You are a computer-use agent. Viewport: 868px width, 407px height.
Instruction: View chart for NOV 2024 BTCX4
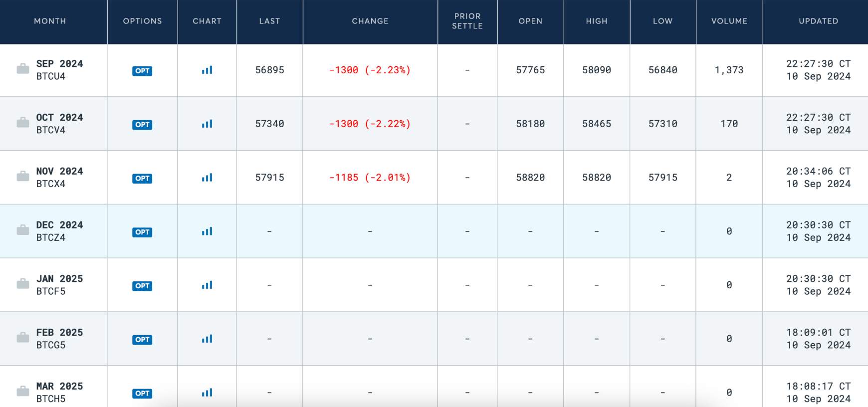pyautogui.click(x=207, y=178)
